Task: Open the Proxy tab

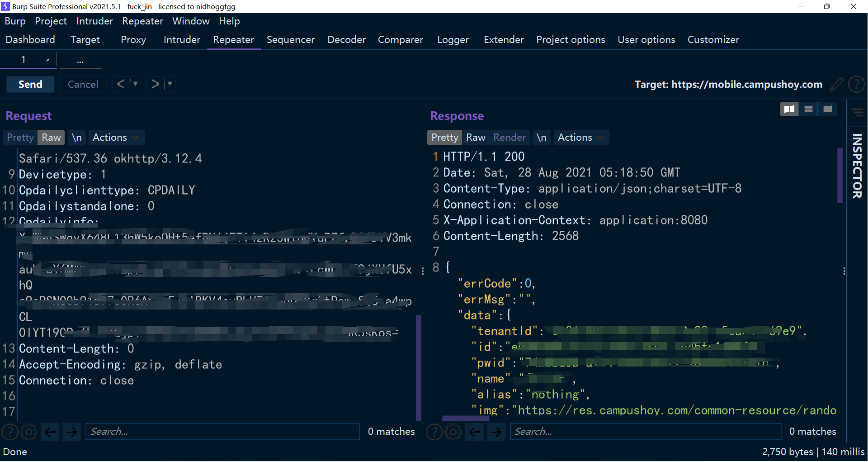Action: (x=133, y=40)
